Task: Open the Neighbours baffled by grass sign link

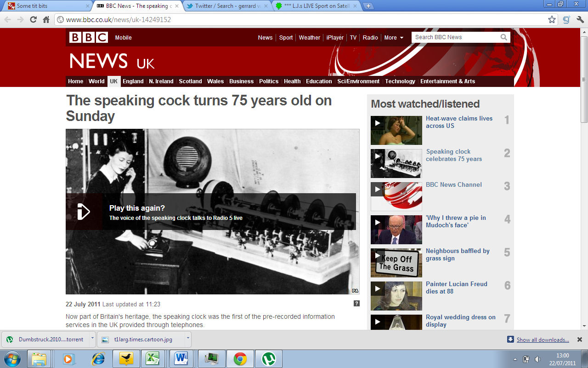Action: 458,254
